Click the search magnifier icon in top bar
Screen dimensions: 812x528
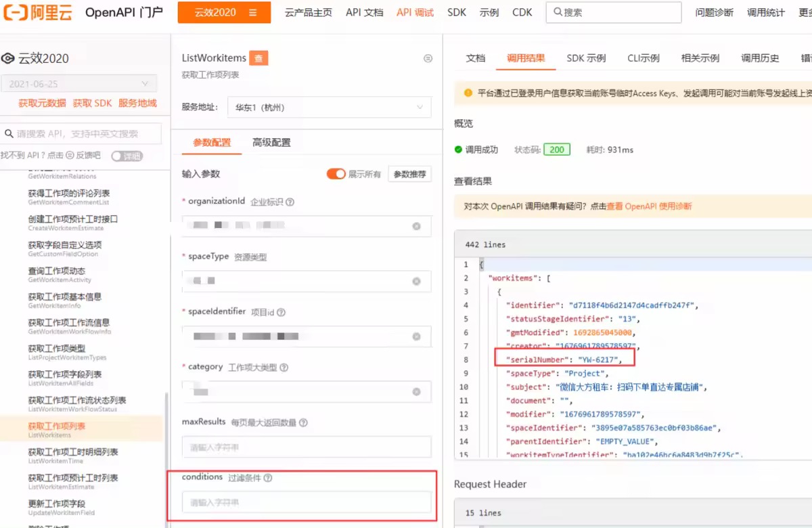click(x=558, y=12)
